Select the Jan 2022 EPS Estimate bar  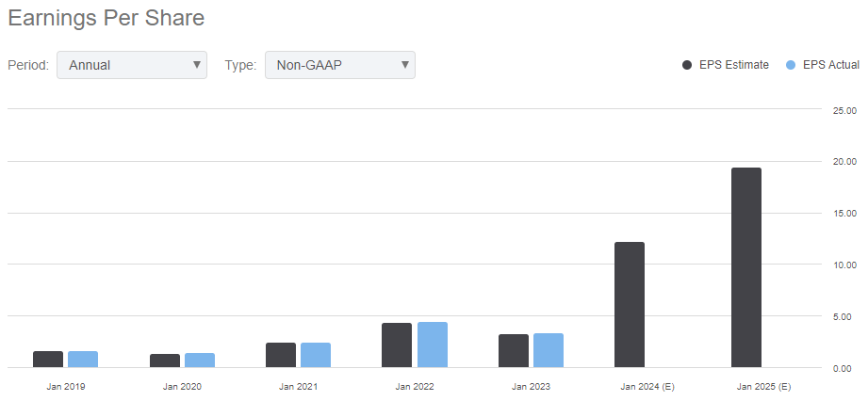pyautogui.click(x=397, y=345)
